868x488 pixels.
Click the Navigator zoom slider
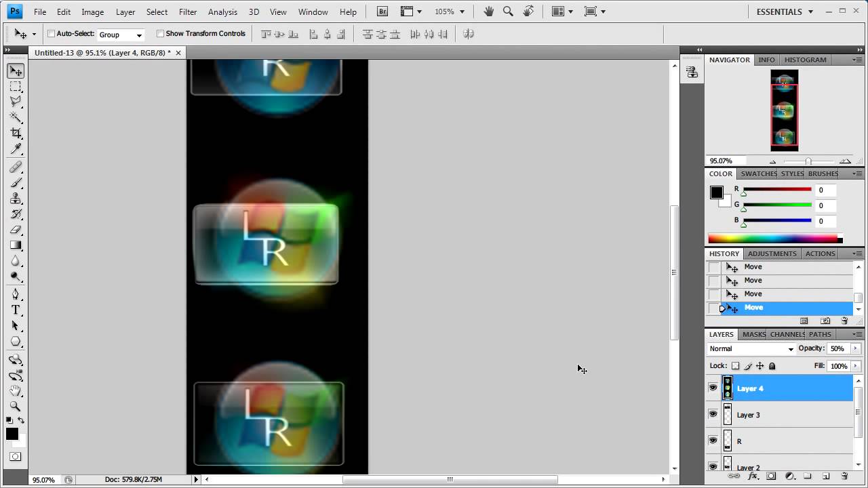click(808, 161)
